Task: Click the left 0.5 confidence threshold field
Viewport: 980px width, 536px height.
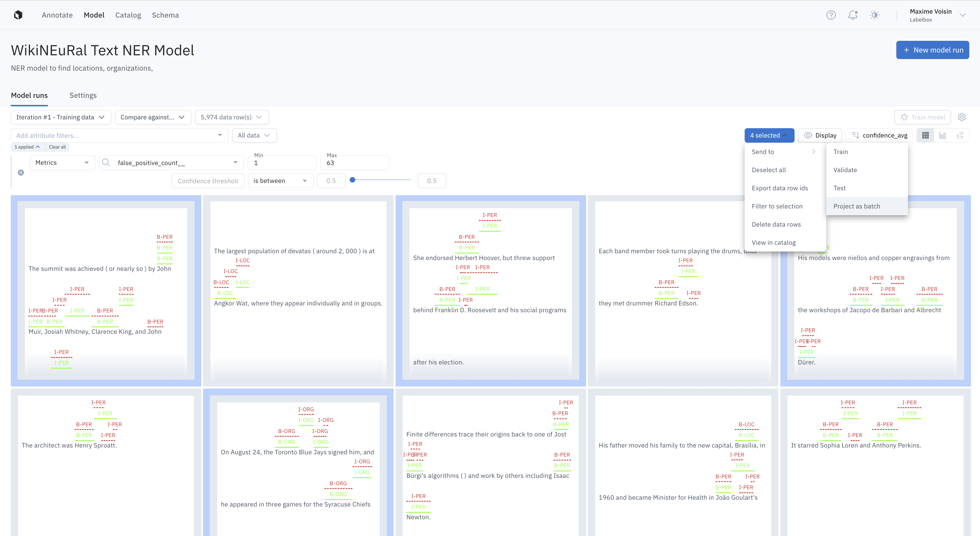Action: [331, 181]
